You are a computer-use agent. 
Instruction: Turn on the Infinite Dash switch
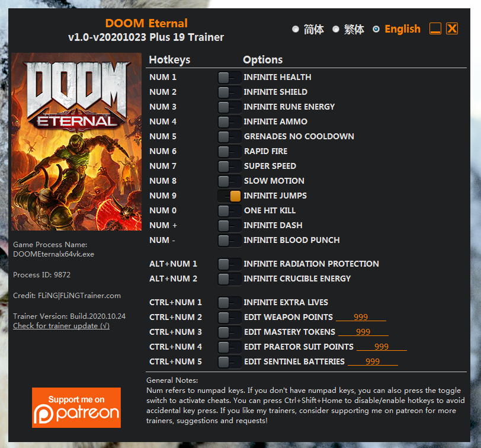[x=229, y=226]
